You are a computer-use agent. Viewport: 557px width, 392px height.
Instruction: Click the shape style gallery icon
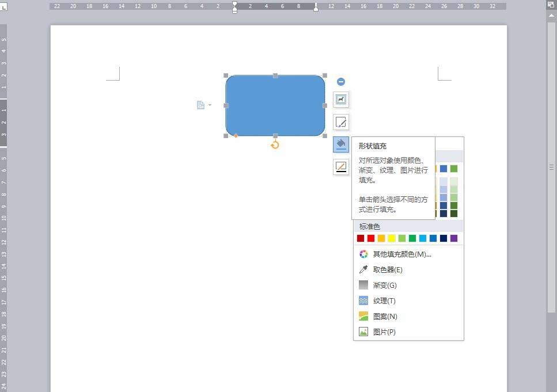pyautogui.click(x=340, y=100)
